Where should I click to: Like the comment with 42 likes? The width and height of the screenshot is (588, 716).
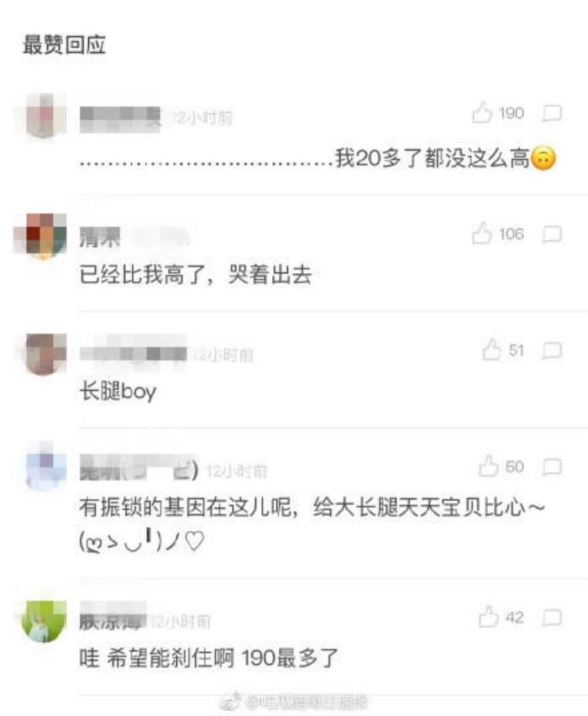(x=489, y=617)
